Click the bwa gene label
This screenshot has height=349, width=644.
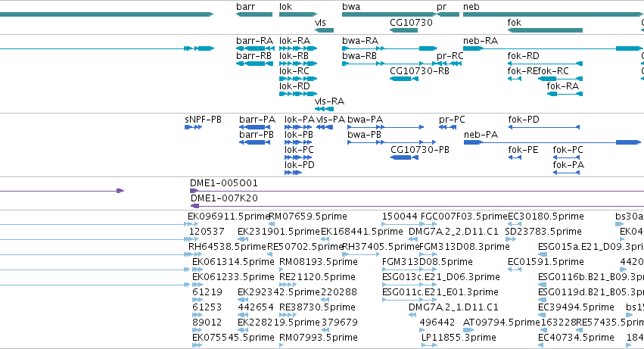(351, 7)
